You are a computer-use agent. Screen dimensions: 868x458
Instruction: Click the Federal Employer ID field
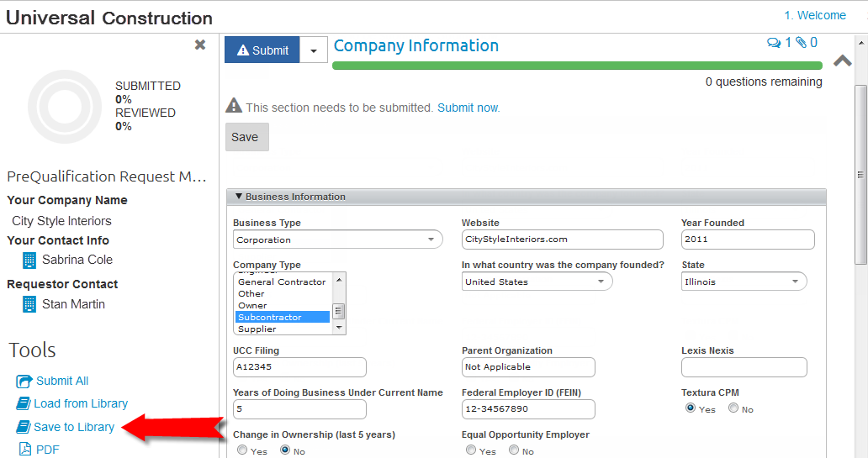pos(529,409)
